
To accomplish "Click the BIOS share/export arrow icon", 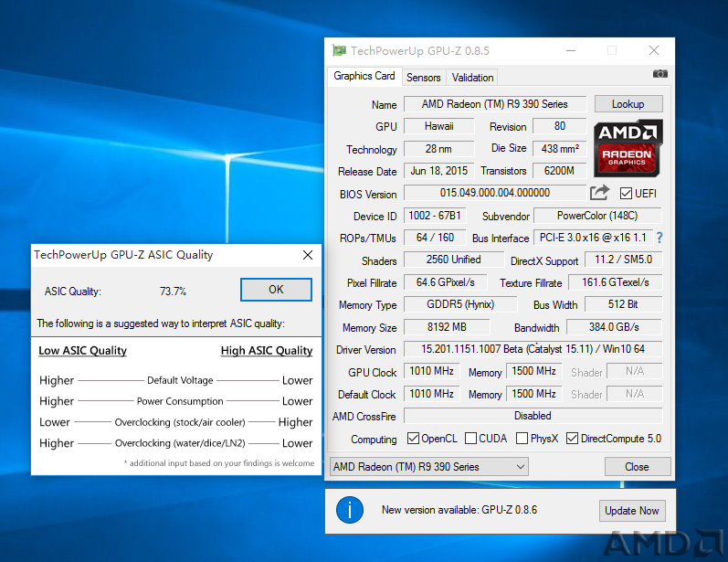I will pos(599,192).
